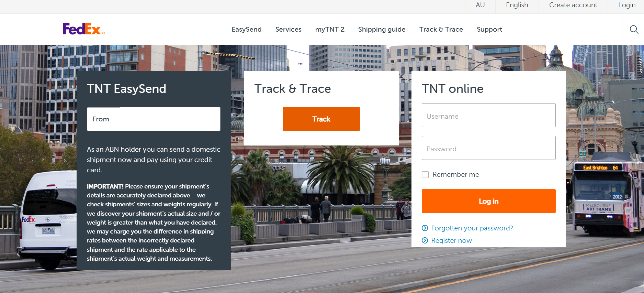Open the Track & Trace nav menu
This screenshot has width=644, height=293.
coord(441,30)
